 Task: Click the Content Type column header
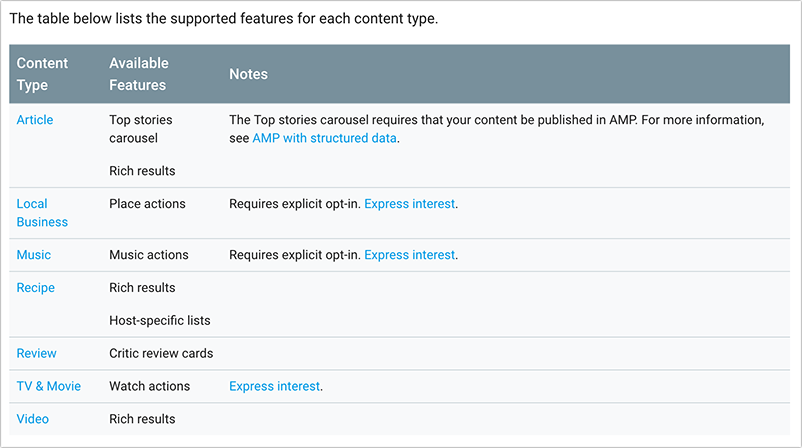tap(43, 74)
